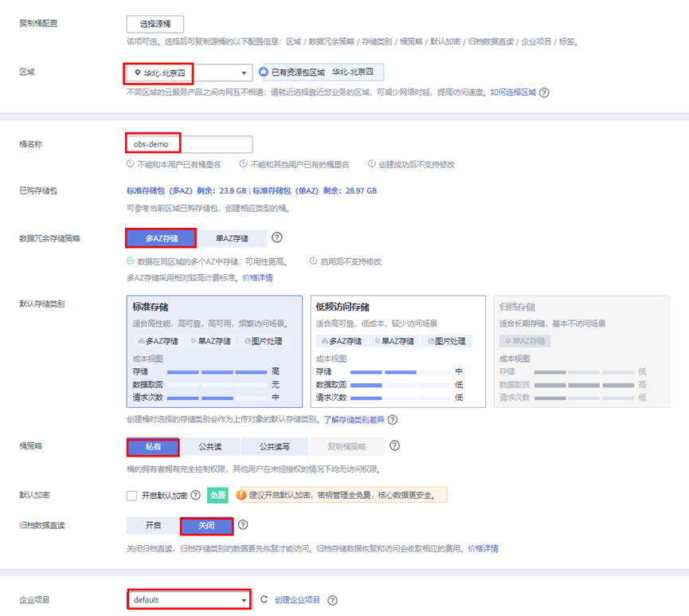The width and height of the screenshot is (689, 616).
Task: Click 存储 cost bar in 标准存储 card
Action: 217,372
